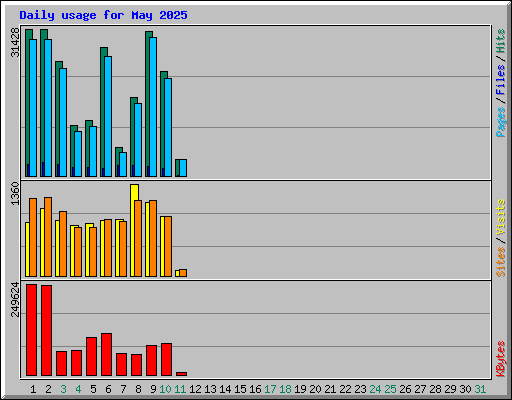Click the cyan pages bar for day 9
Image resolution: width=512 pixels, height=400 pixels.
[153, 107]
